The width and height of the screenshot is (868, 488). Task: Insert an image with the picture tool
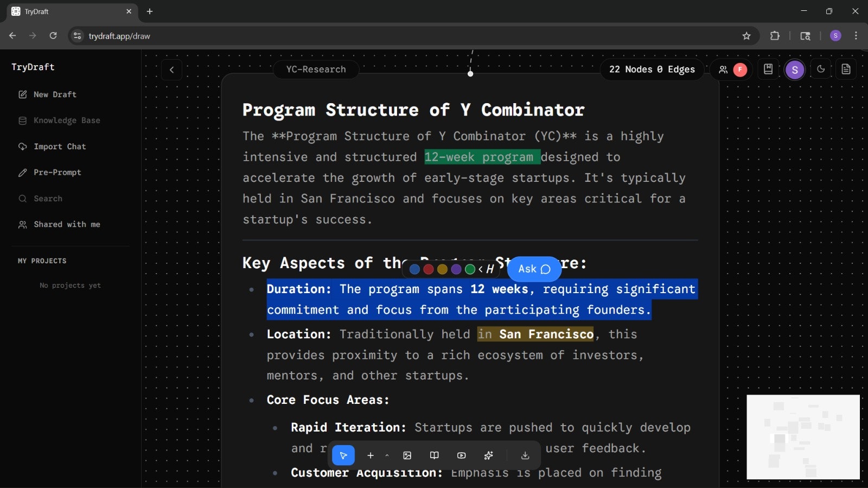407,455
